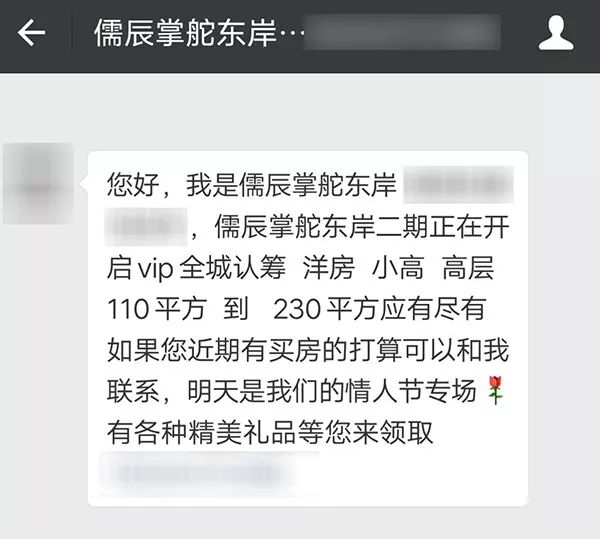Screen dimensions: 600x539
Task: Tap the 高层 text in message
Action: click(x=468, y=268)
